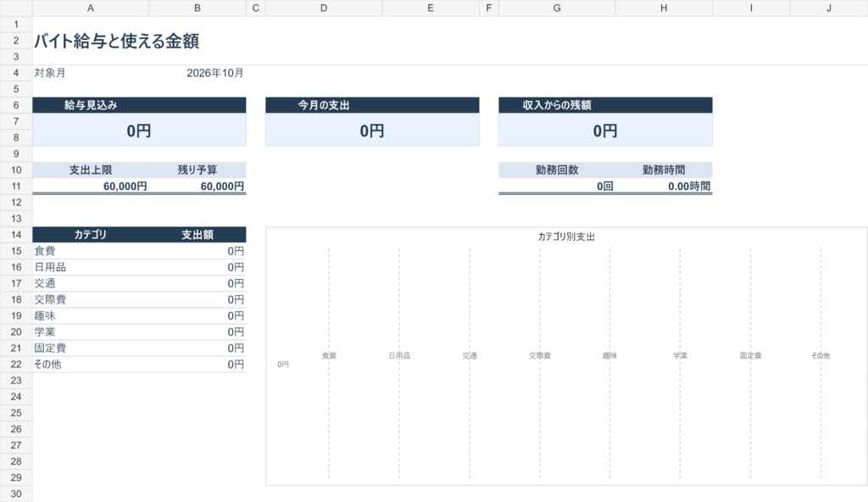Viewport: 868px width, 502px height.
Task: Select the 残り予算 label cell
Action: 198,170
